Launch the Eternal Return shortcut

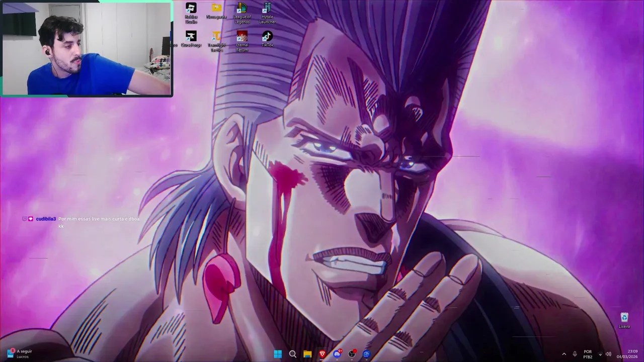tap(242, 41)
